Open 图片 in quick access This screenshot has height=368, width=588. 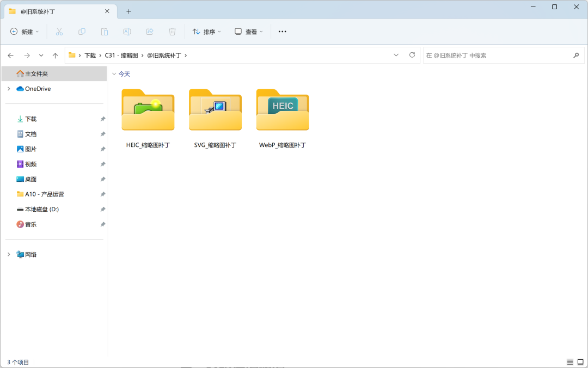(x=30, y=149)
